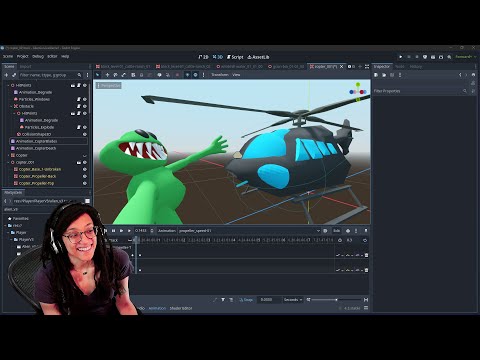
Task: Click the Inspector save resource icon
Action: 392,75
